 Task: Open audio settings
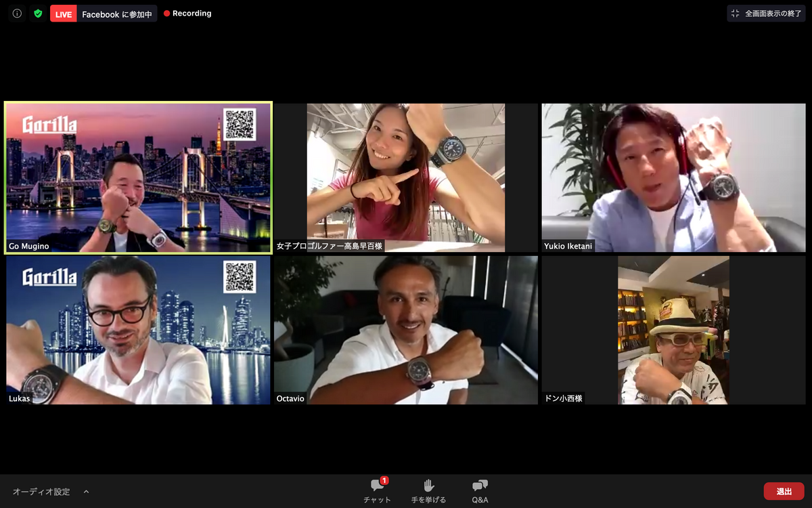(x=41, y=492)
